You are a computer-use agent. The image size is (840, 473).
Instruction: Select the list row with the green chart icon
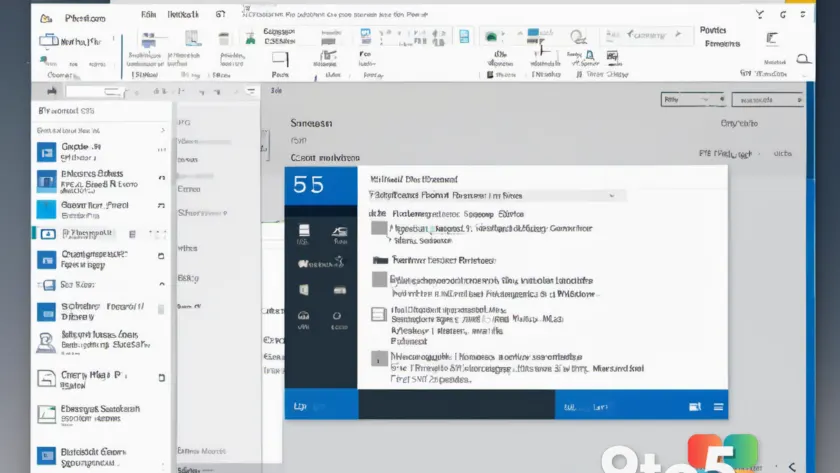pyautogui.click(x=101, y=414)
